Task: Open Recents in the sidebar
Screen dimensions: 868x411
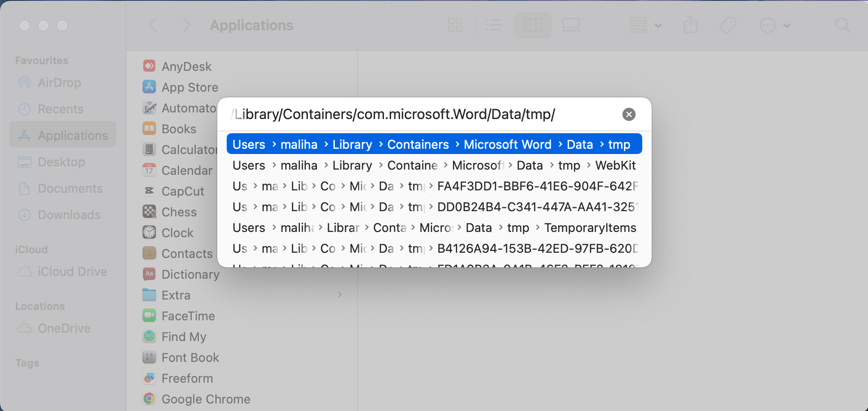Action: [63, 109]
